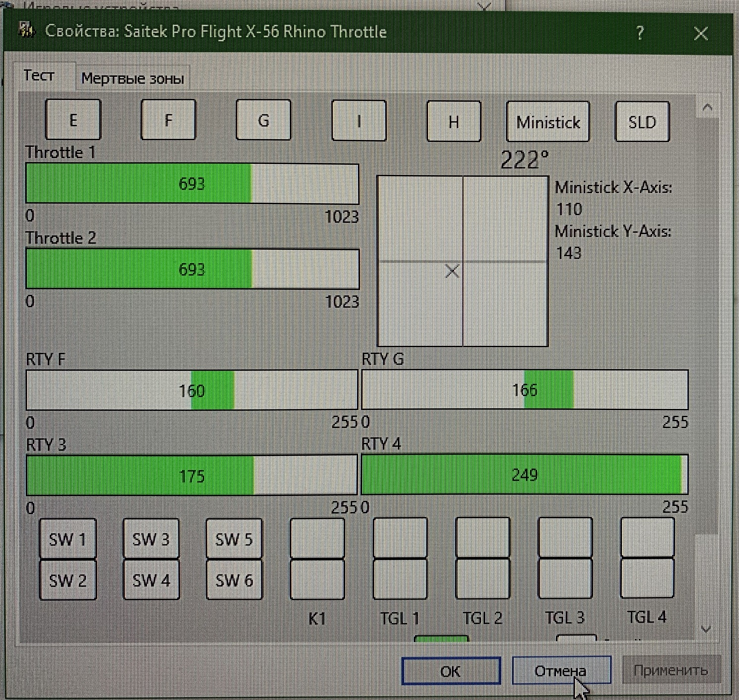Switch to the Тест tab
Image resolution: width=739 pixels, height=700 pixels.
tap(39, 76)
